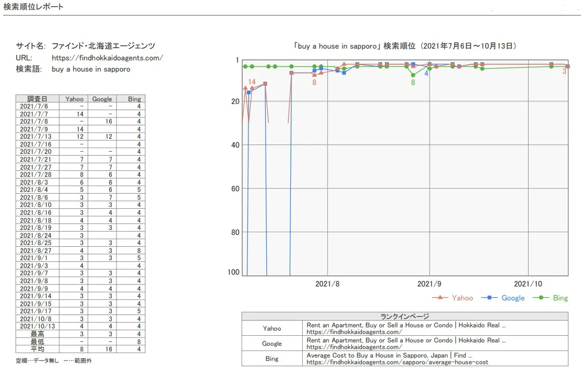The image size is (588, 380).
Task: Click the 2021/9 x-axis label
Action: point(429,284)
